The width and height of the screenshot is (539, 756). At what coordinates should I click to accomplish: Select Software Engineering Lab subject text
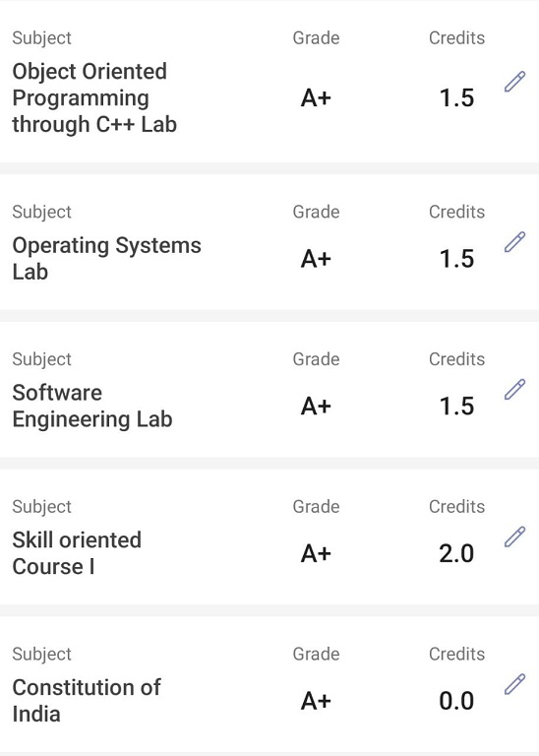click(x=92, y=406)
